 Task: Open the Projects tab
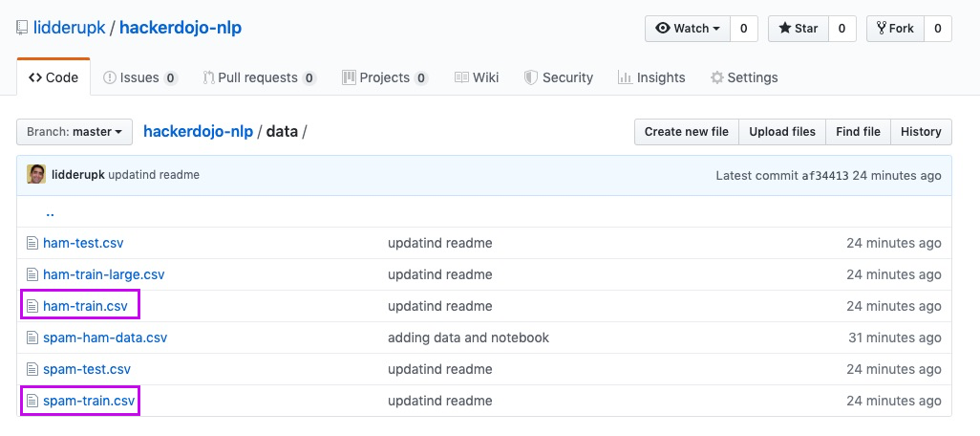click(x=385, y=77)
